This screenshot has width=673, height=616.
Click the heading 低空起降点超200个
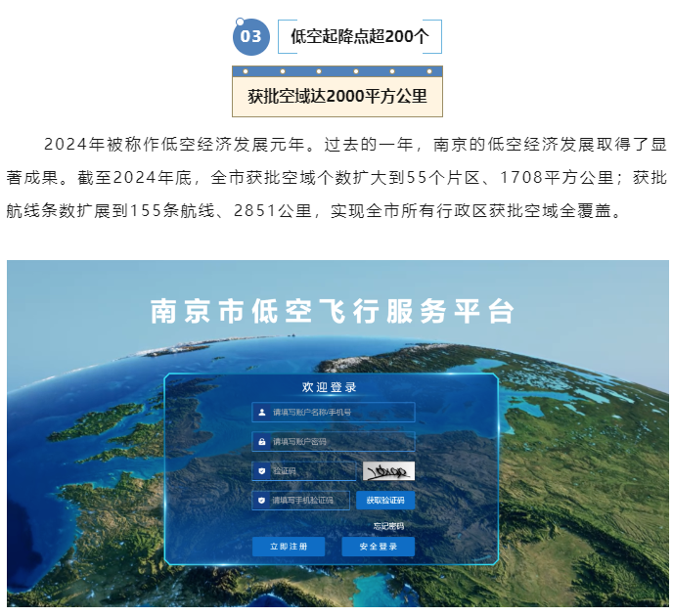coord(360,36)
